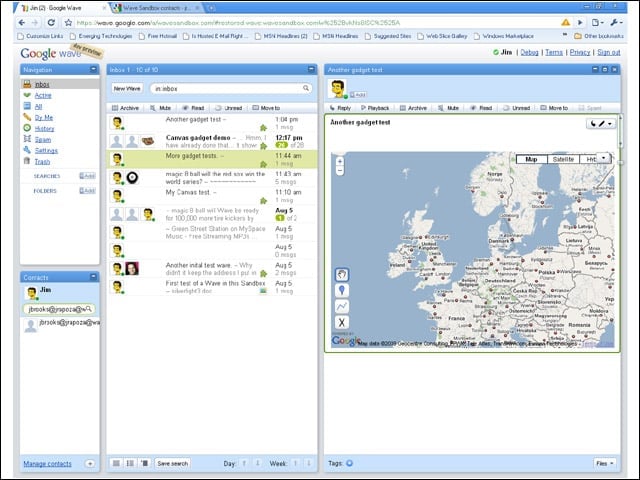Click the add contact plus button
The height and width of the screenshot is (480, 640).
[x=90, y=463]
